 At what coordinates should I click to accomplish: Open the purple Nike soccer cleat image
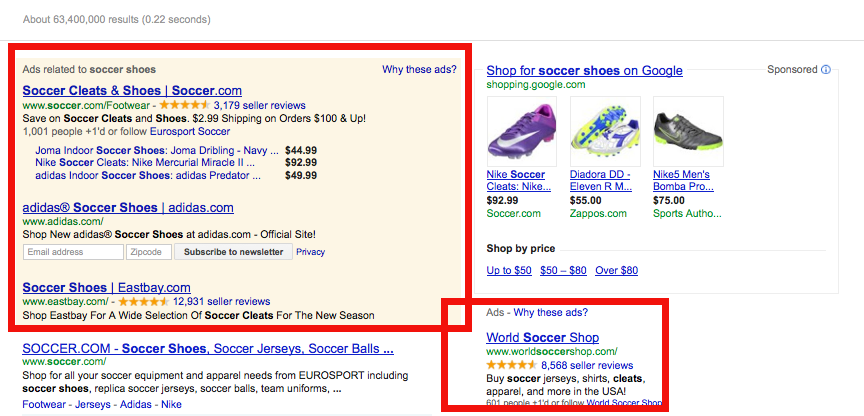[521, 131]
